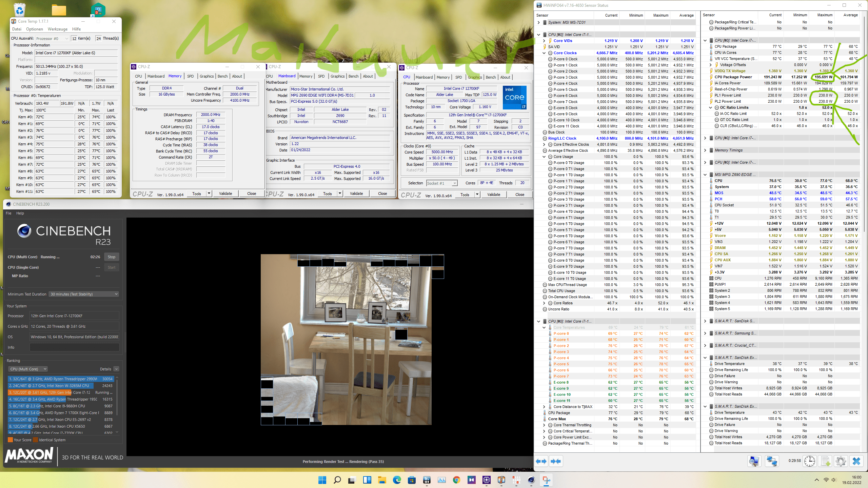Image resolution: width=868 pixels, height=488 pixels.
Task: Open Dolby app from taskbar
Action: coord(471,480)
